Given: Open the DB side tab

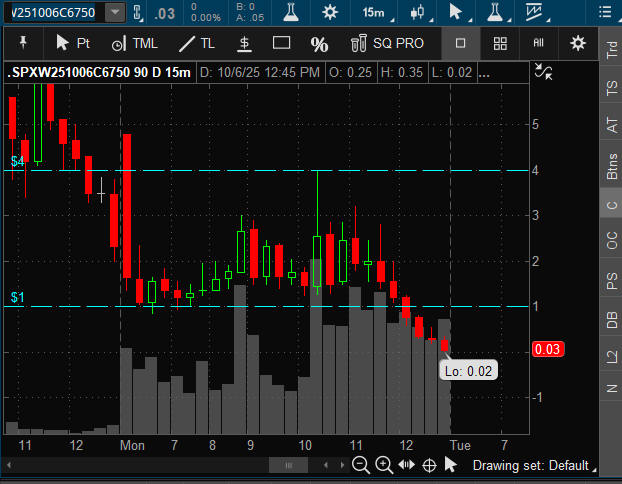Looking at the screenshot, I should (x=611, y=320).
